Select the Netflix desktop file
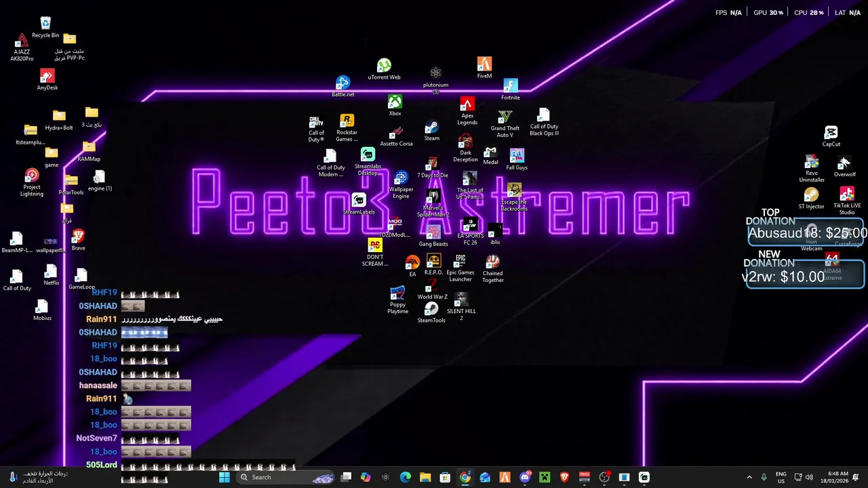 coord(52,275)
